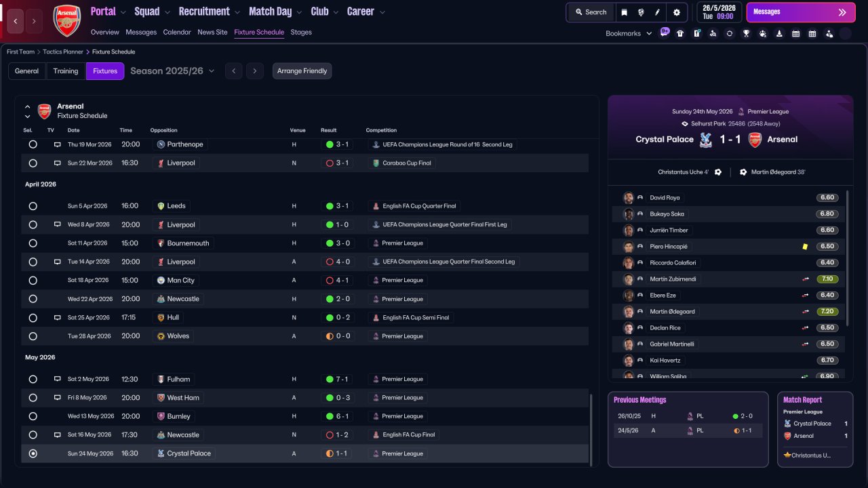Click the Selhurst Park stadium icon
Viewport: 868px width, 488px height.
(685, 124)
